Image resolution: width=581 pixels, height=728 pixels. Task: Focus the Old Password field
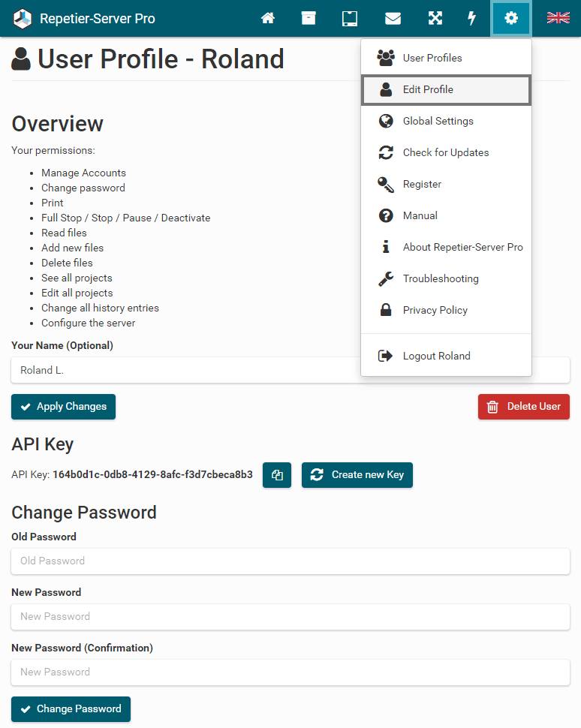tap(290, 561)
